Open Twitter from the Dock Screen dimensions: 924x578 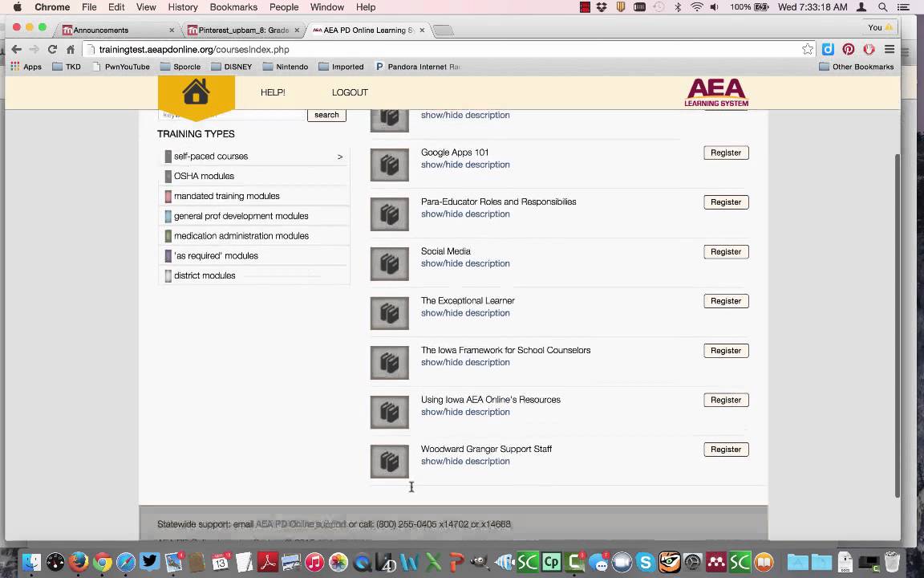[150, 562]
